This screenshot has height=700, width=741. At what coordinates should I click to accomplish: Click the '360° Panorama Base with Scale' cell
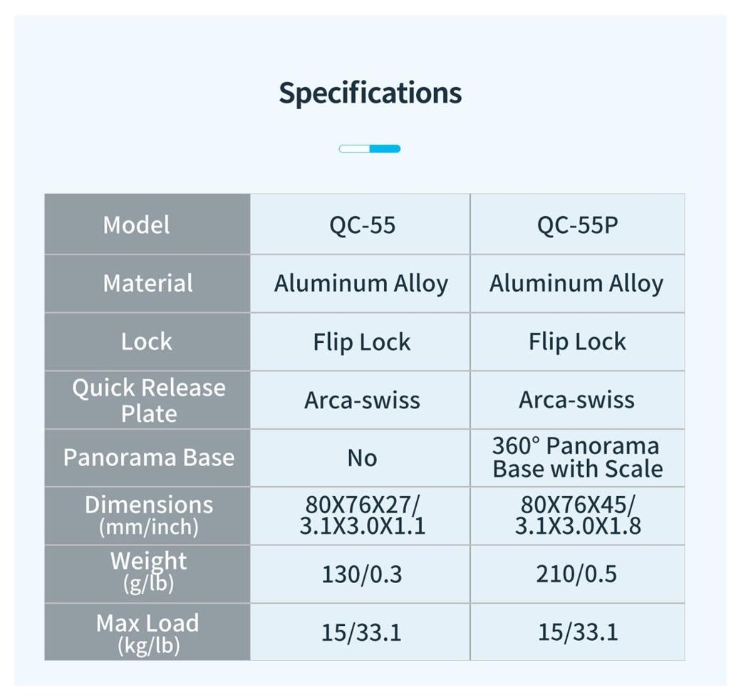(x=577, y=458)
